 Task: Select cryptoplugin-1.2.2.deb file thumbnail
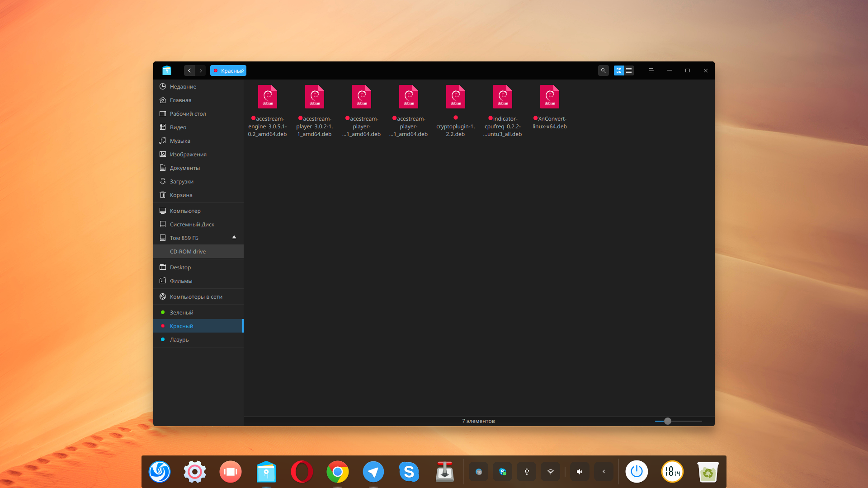click(x=455, y=96)
